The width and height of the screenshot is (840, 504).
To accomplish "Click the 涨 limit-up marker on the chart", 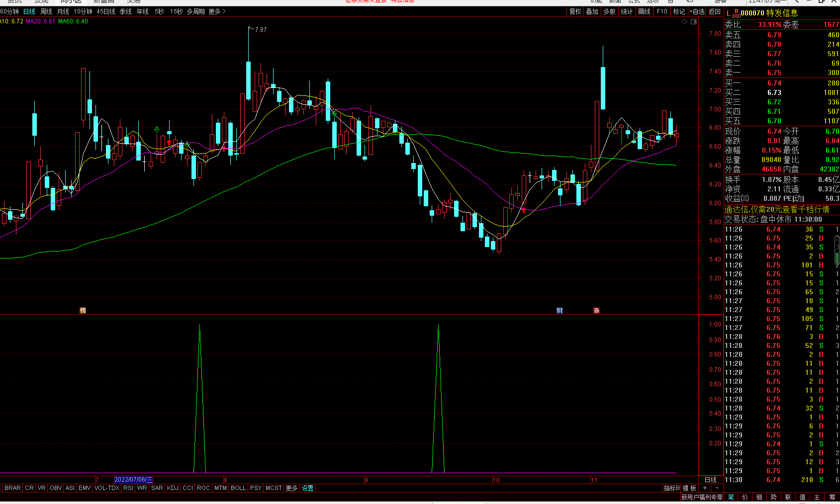I will [596, 310].
